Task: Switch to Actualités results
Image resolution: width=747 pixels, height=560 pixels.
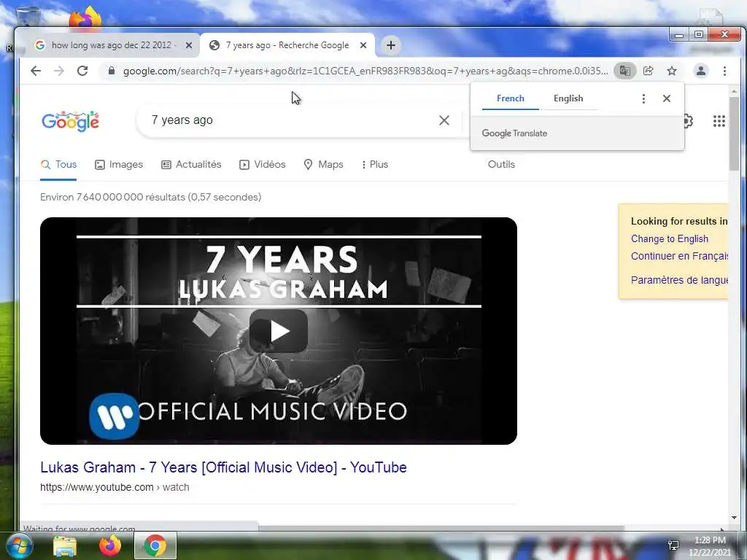Action: coord(191,165)
